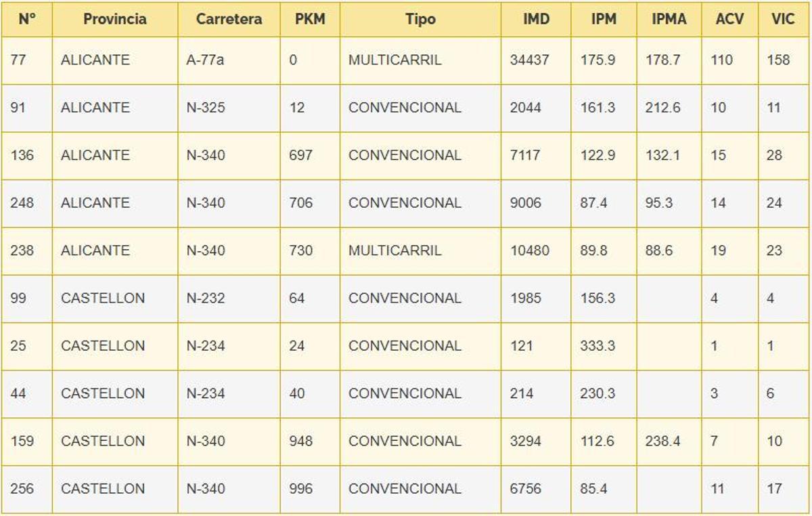
Task: Click the ACV column header
Action: [729, 19]
